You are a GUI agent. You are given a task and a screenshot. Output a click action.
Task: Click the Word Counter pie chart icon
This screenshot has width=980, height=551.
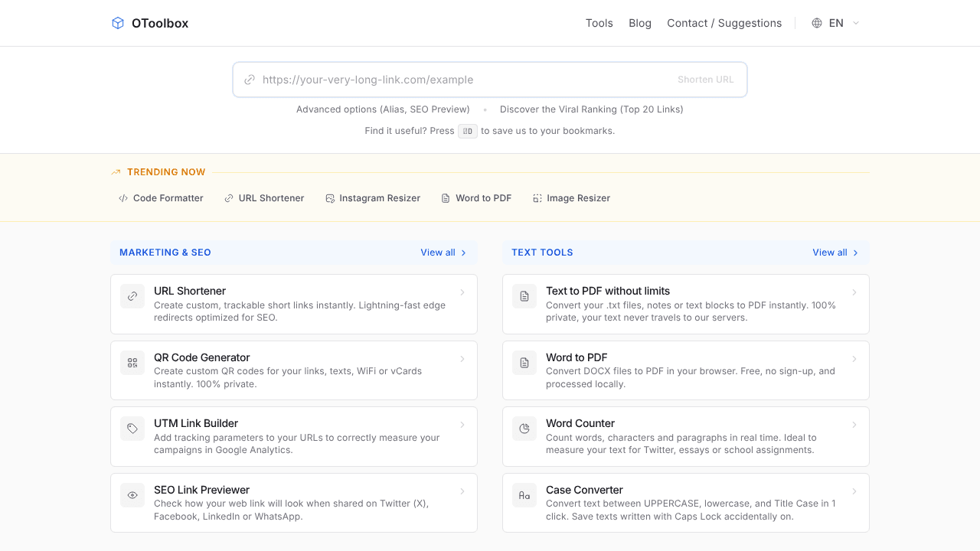point(524,429)
